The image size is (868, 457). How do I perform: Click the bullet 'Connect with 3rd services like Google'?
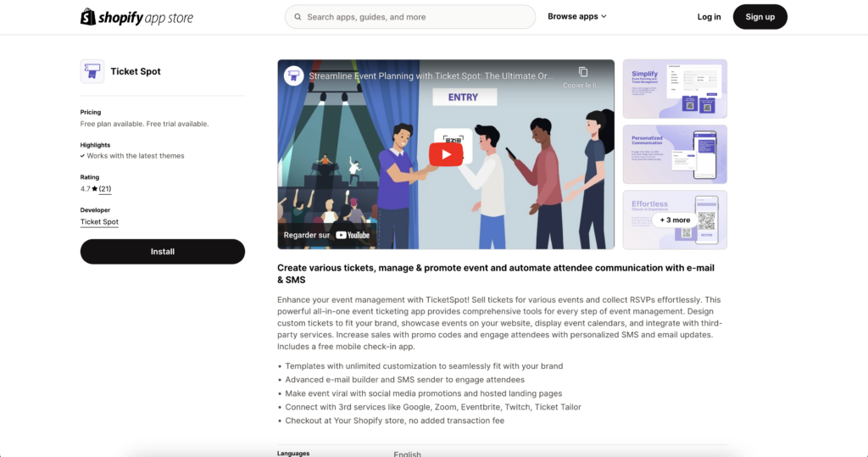click(x=433, y=407)
